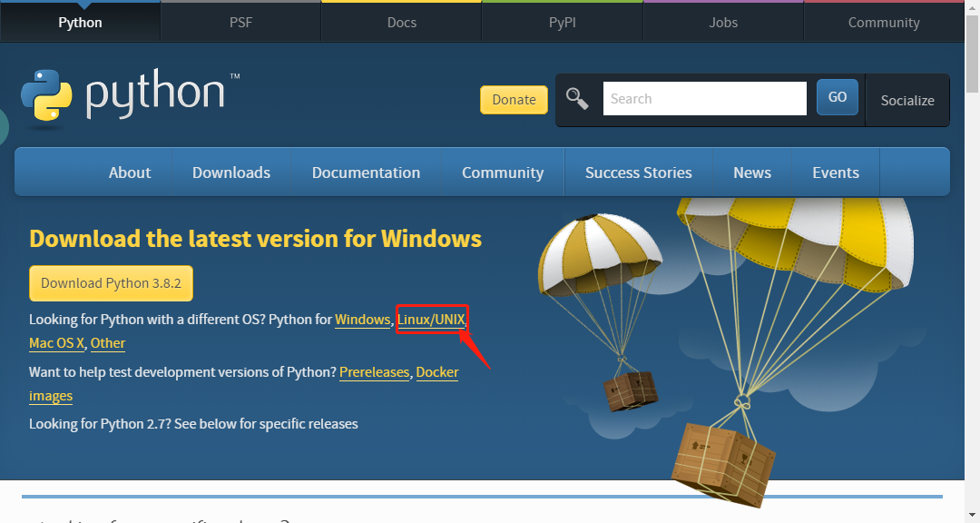Click the magnifying glass search icon
Viewport: 980px width, 523px height.
pos(577,99)
